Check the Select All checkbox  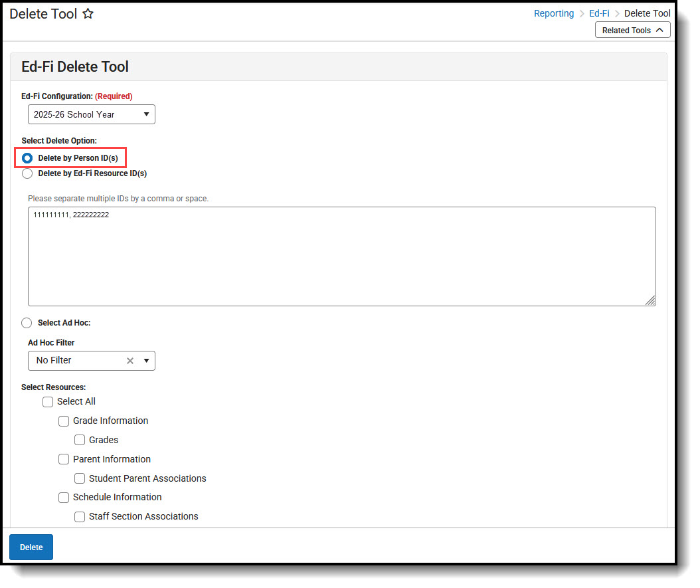click(48, 402)
